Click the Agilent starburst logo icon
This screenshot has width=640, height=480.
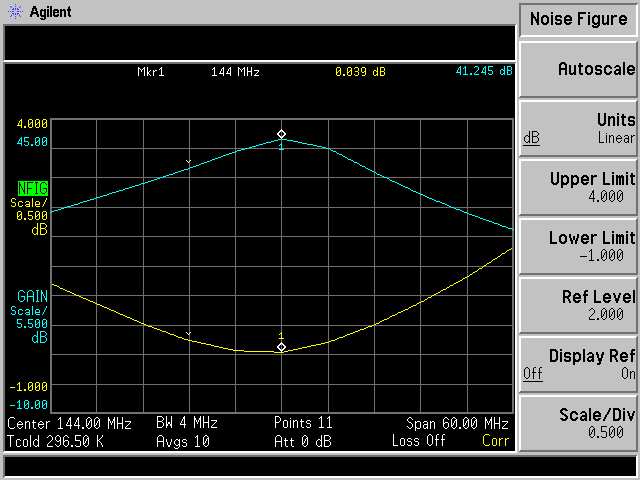pyautogui.click(x=16, y=12)
